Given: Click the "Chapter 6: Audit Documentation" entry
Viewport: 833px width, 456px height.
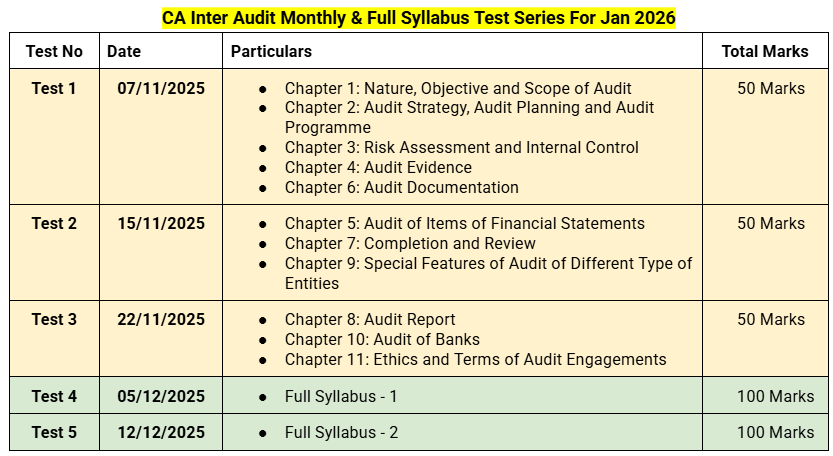Looking at the screenshot, I should 401,187.
